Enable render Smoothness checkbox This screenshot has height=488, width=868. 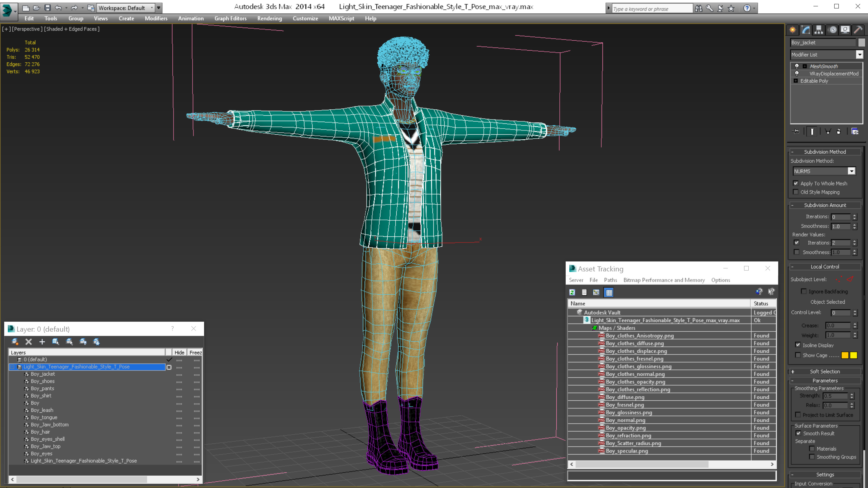(797, 252)
